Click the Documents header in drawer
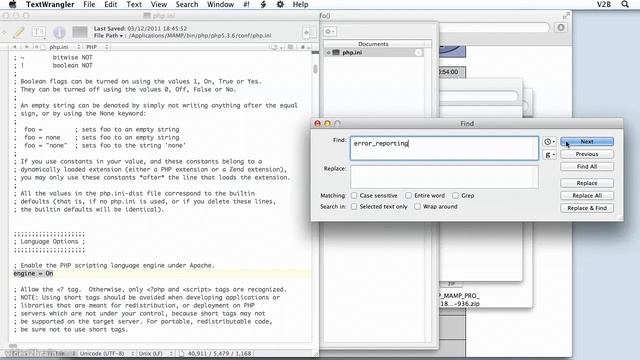Viewport: 640px width, 360px height. [x=373, y=44]
